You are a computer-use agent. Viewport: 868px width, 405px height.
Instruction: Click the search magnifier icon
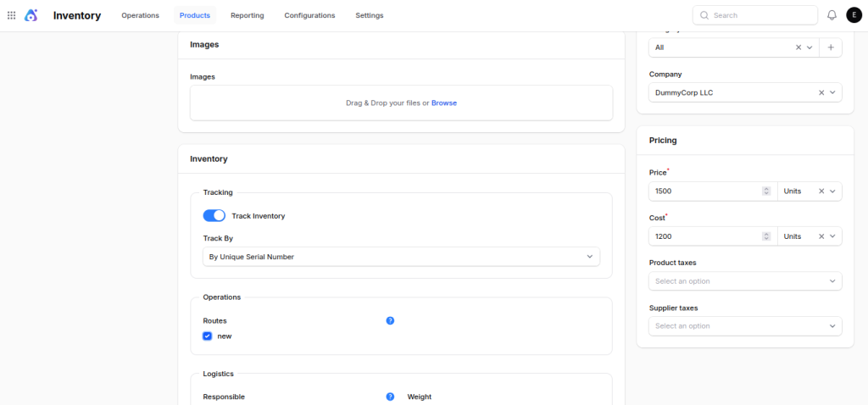coord(704,15)
